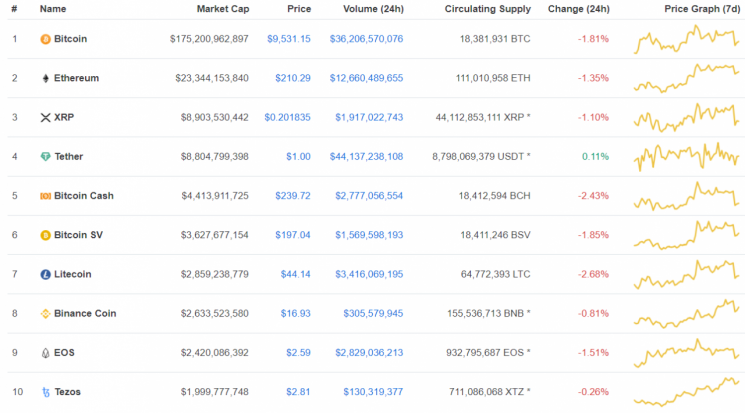Sort by the Market Cap column header

point(223,9)
